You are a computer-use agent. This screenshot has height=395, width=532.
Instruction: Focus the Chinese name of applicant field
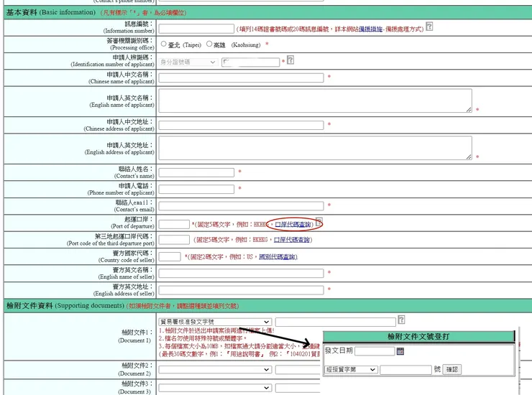(x=241, y=78)
